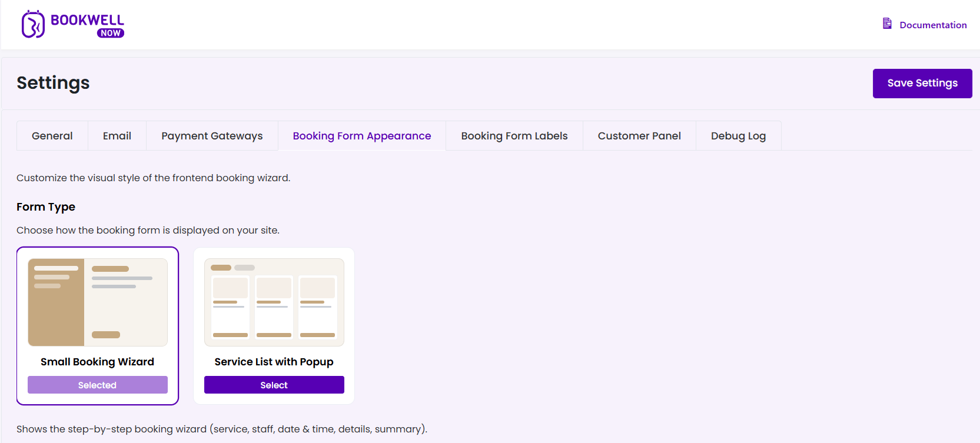
Task: Open the Documentation link
Action: click(x=932, y=25)
